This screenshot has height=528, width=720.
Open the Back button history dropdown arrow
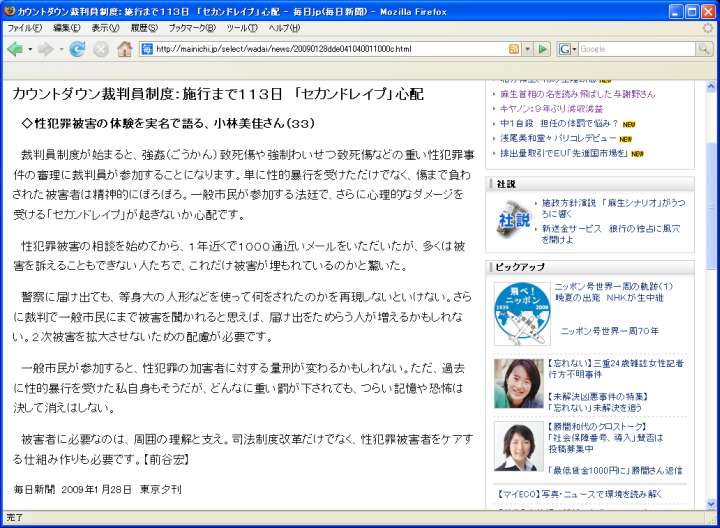point(31,49)
